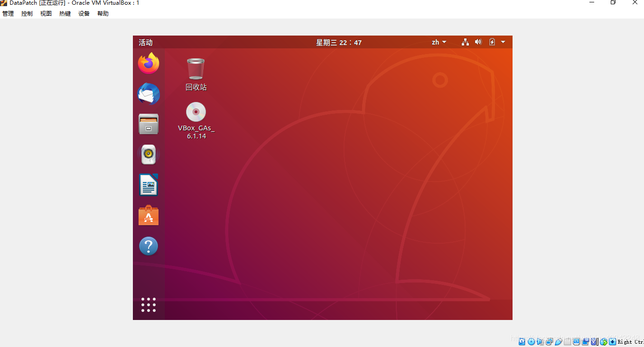Image resolution: width=644 pixels, height=347 pixels.
Task: Click the wired network icon in top bar
Action: tap(465, 42)
